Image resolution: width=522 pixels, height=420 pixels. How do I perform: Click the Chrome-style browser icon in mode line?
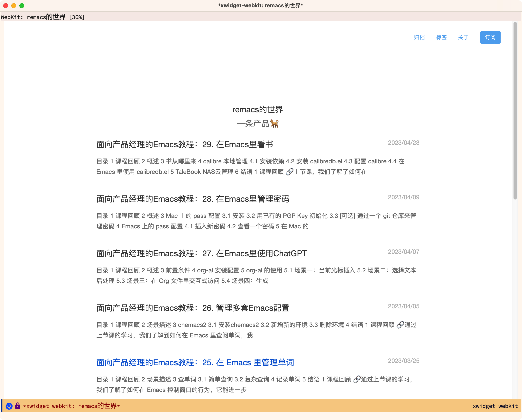[x=9, y=406]
